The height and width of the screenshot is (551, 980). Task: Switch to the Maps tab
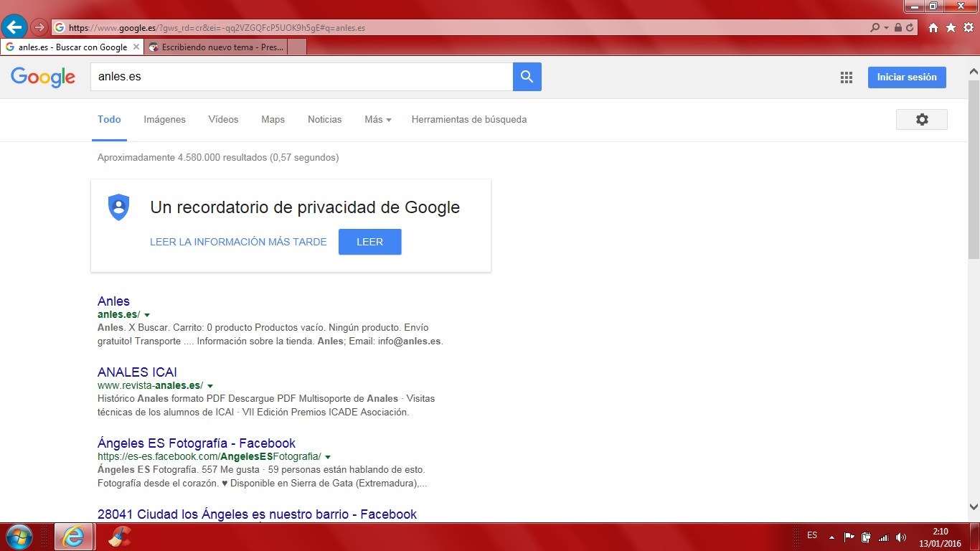273,120
